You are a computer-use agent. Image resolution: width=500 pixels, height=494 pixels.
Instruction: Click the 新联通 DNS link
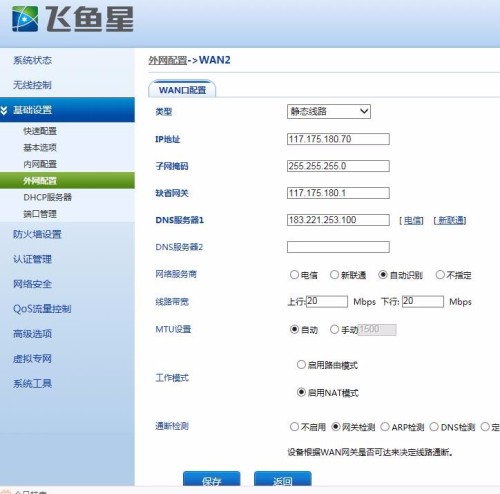tap(450, 220)
